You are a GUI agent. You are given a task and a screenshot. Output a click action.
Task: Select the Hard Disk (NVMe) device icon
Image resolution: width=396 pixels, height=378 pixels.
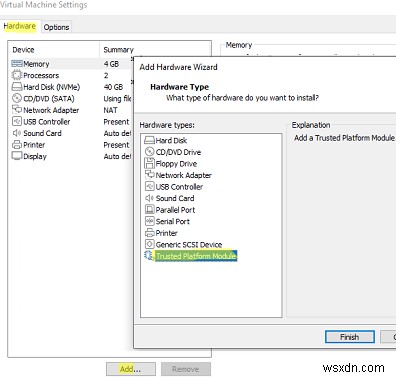tap(17, 87)
